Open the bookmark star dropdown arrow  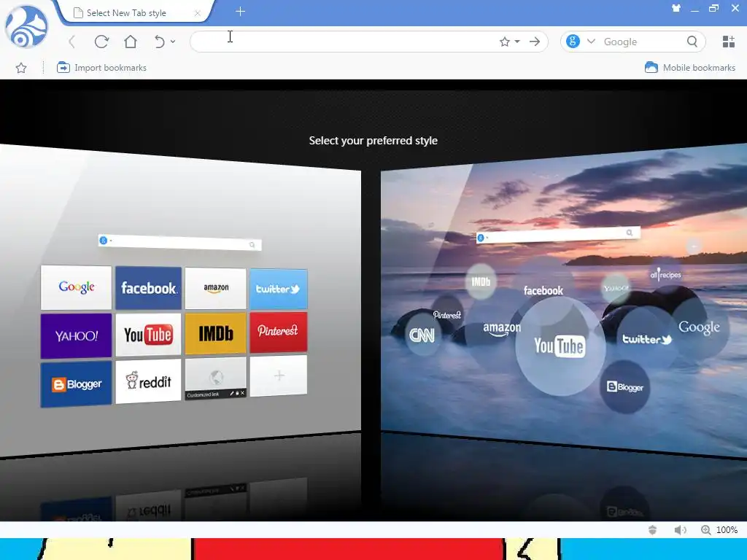pos(517,42)
